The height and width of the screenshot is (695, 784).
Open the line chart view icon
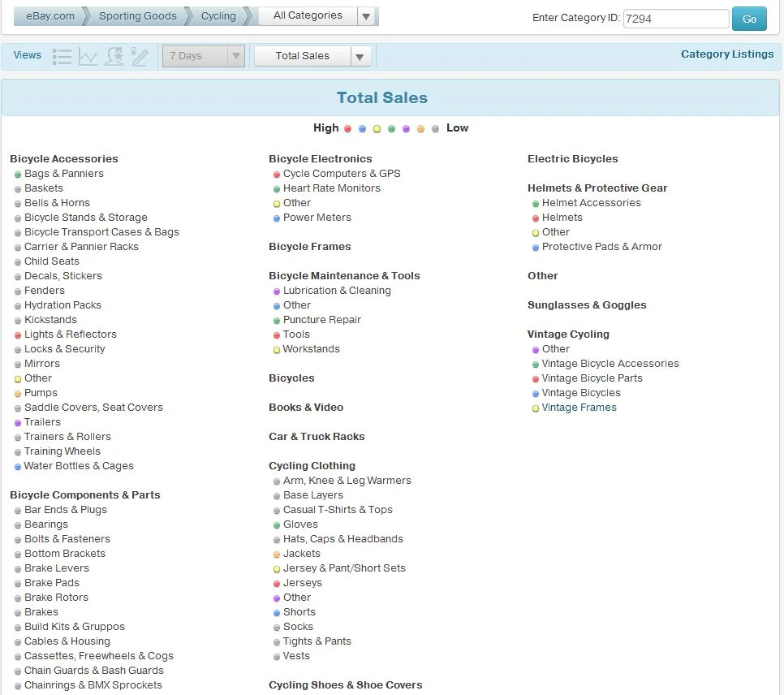[88, 56]
